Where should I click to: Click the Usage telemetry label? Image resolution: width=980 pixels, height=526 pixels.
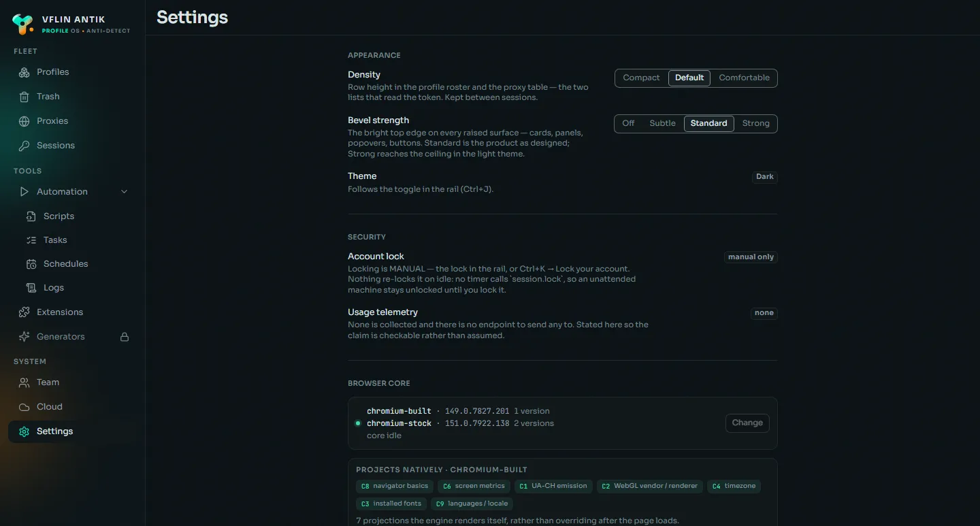click(x=382, y=312)
